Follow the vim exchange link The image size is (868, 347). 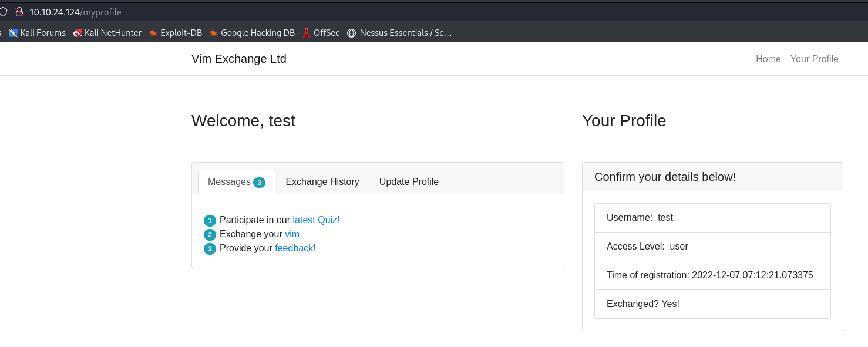click(x=292, y=234)
